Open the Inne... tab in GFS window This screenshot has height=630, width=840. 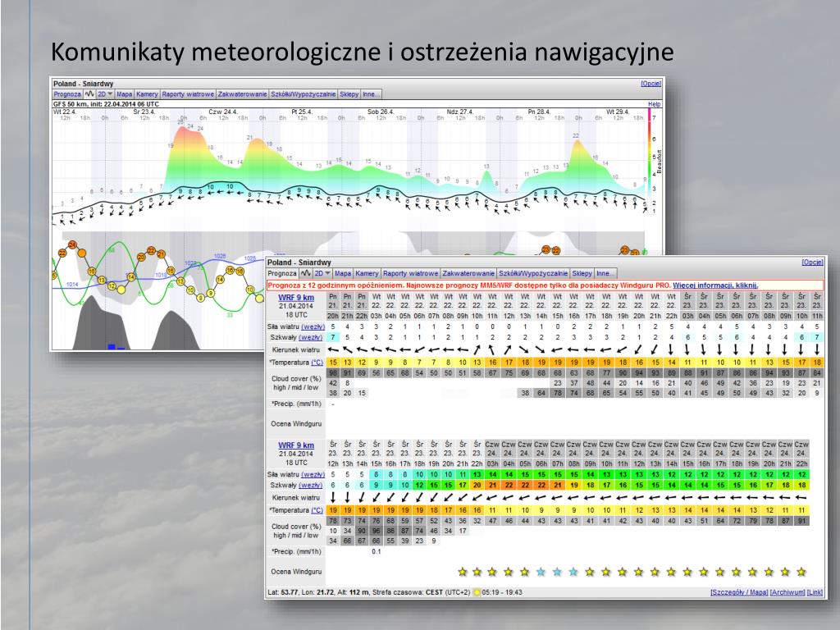click(371, 94)
